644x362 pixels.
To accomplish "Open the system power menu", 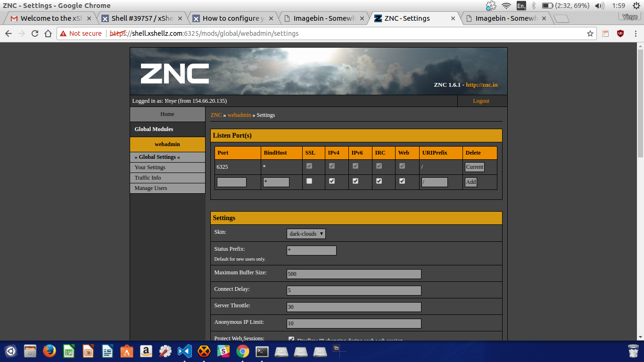I will click(x=636, y=6).
